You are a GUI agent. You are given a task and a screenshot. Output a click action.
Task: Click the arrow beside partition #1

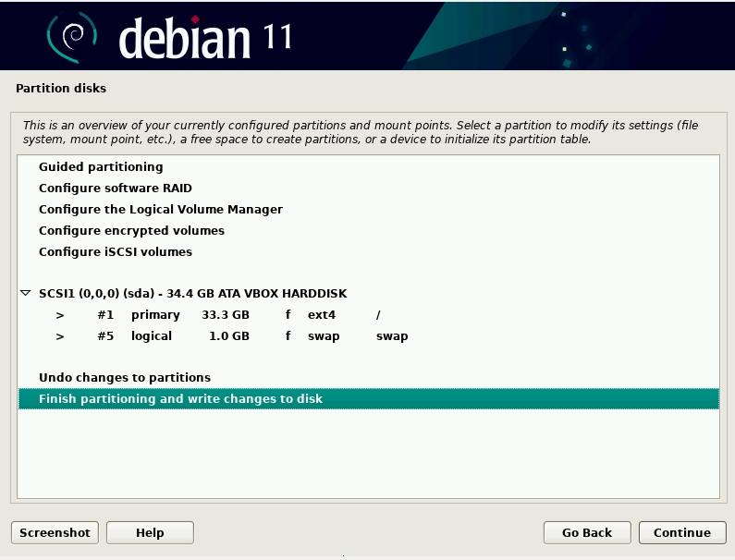[60, 315]
